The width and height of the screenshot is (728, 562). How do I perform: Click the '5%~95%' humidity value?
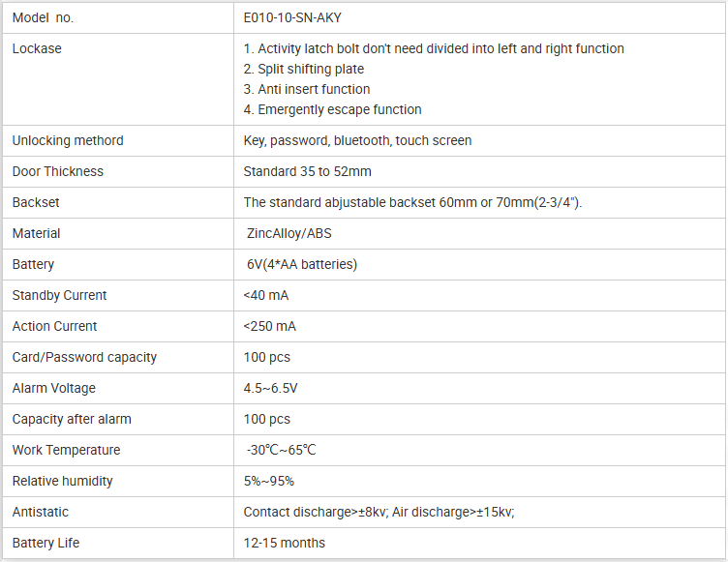pos(269,481)
